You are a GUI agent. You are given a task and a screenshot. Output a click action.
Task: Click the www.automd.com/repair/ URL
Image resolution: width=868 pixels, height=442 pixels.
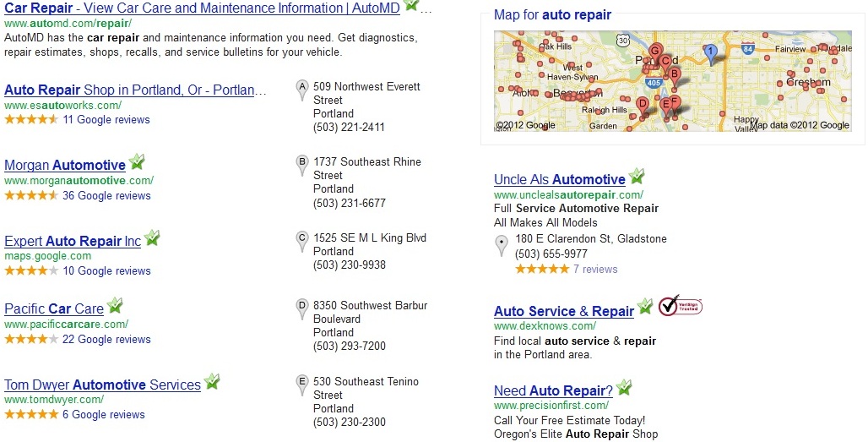pyautogui.click(x=68, y=24)
